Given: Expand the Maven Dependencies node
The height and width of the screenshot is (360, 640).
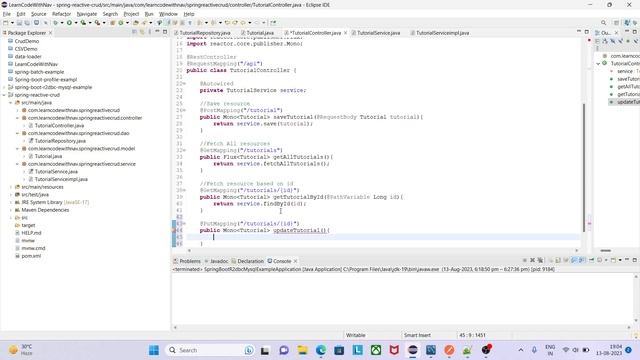Looking at the screenshot, I should point(11,210).
